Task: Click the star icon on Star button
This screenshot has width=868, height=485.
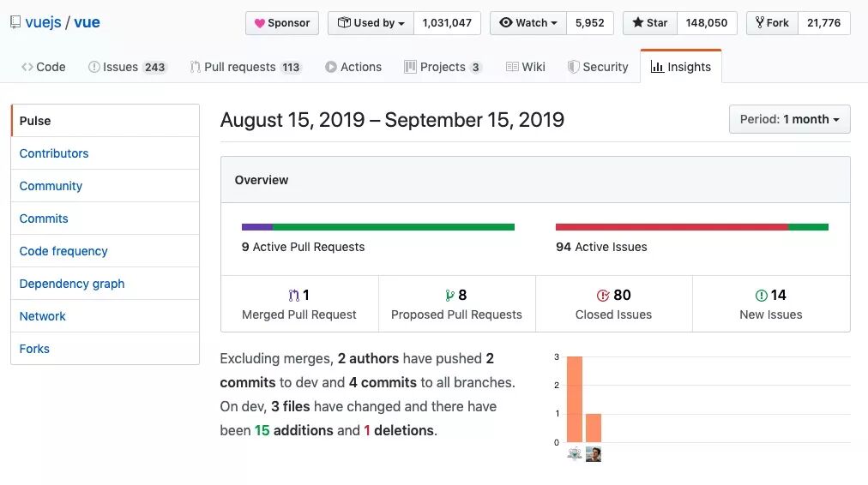Action: point(638,22)
